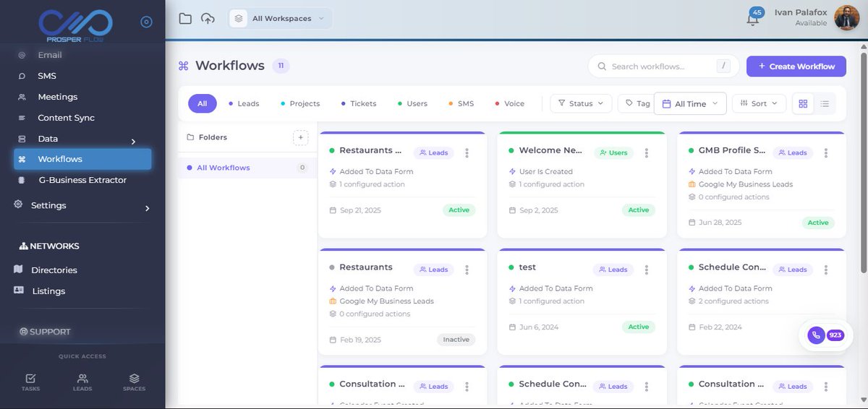Viewport: 868px width, 409px height.
Task: Open the Welcome Ne… workflow card title
Action: pyautogui.click(x=550, y=150)
